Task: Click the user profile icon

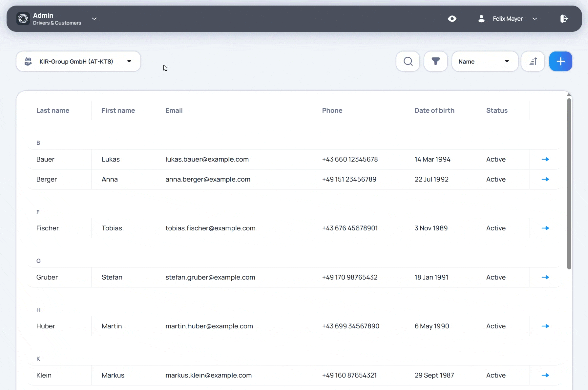Action: tap(481, 19)
